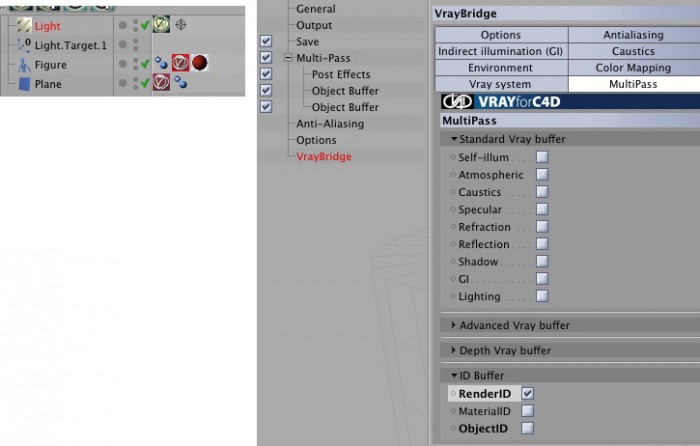
Task: Open the Color Mapping tab
Action: pos(633,68)
